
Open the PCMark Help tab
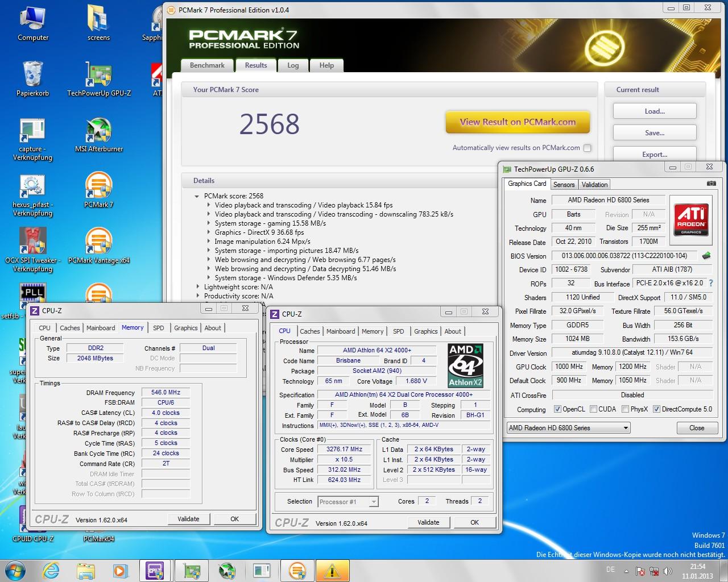point(326,65)
